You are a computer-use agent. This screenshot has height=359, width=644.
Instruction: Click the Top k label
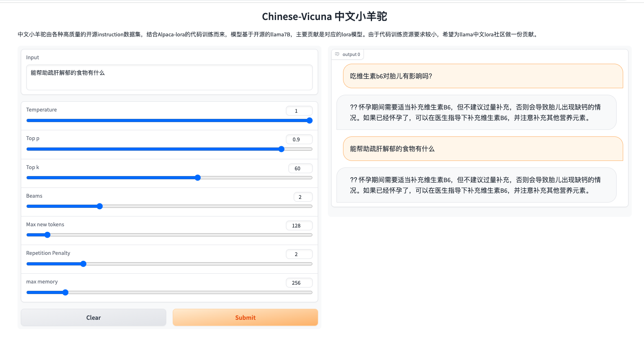pos(33,167)
